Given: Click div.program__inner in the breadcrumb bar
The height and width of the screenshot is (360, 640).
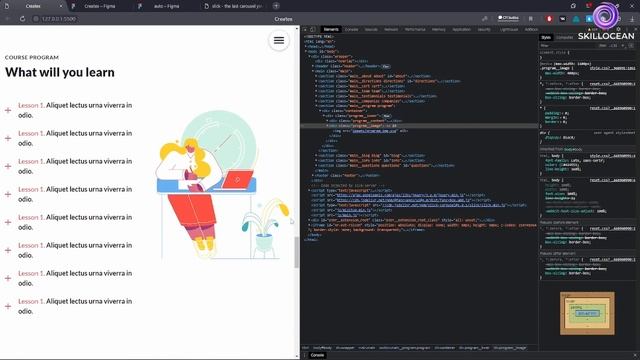Looking at the screenshot, I should (x=473, y=348).
